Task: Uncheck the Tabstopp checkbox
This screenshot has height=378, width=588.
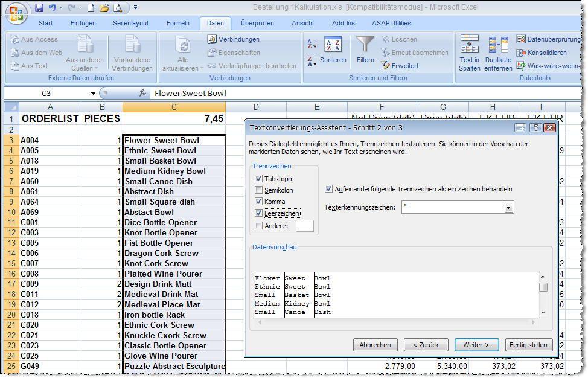Action: pyautogui.click(x=259, y=179)
